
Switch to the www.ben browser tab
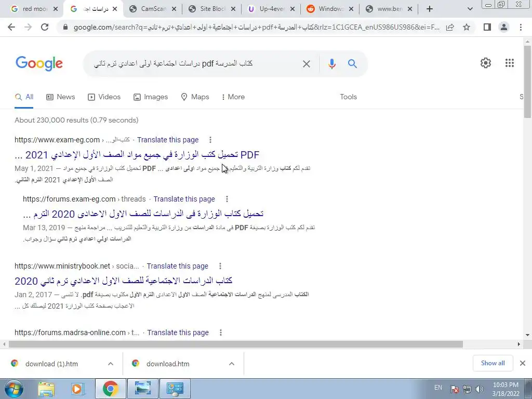(x=390, y=9)
